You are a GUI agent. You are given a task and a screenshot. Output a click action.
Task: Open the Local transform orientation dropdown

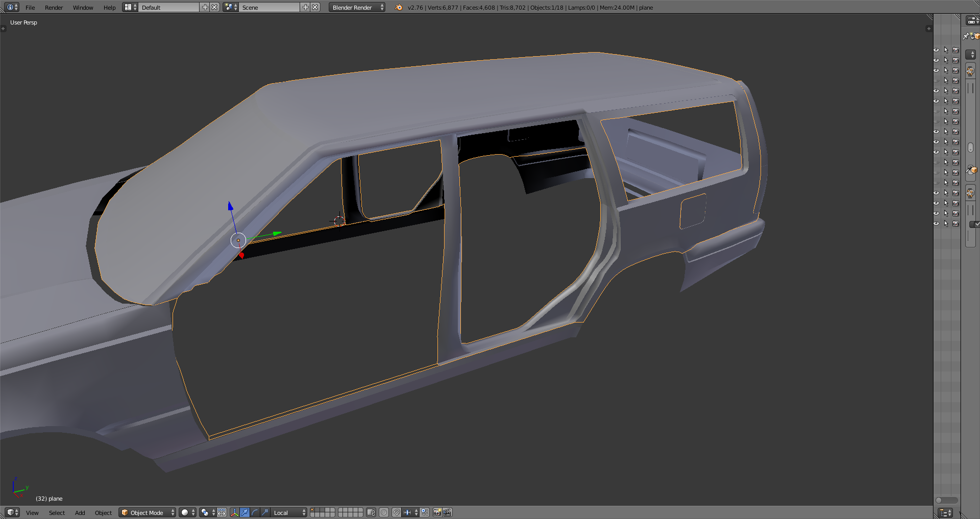(289, 512)
